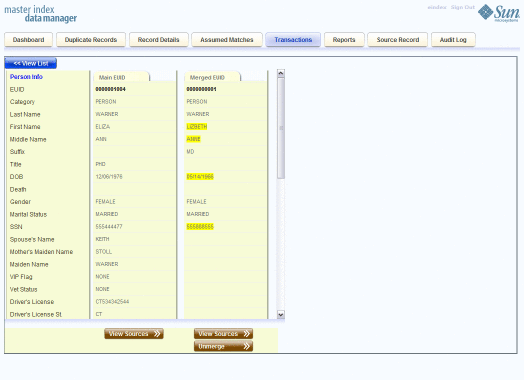Viewport: 524px width, 380px height.
Task: Click the Sun Microsystems logo
Action: [x=499, y=13]
